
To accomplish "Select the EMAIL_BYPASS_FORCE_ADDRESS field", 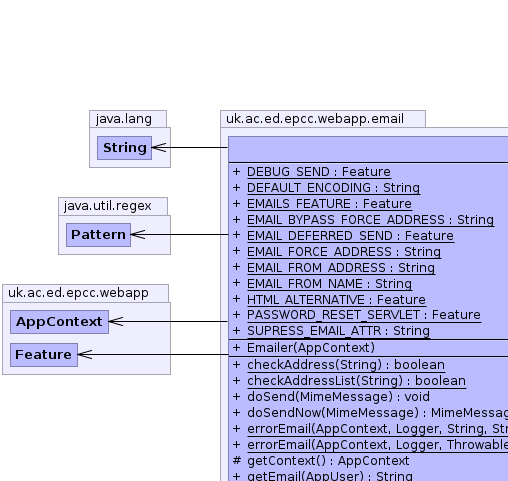I will click(370, 220).
